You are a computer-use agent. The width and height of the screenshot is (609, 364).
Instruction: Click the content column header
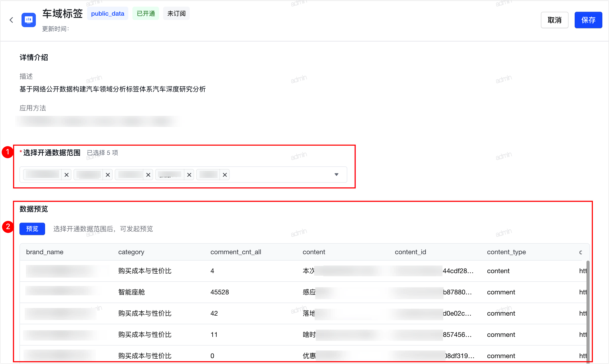314,252
